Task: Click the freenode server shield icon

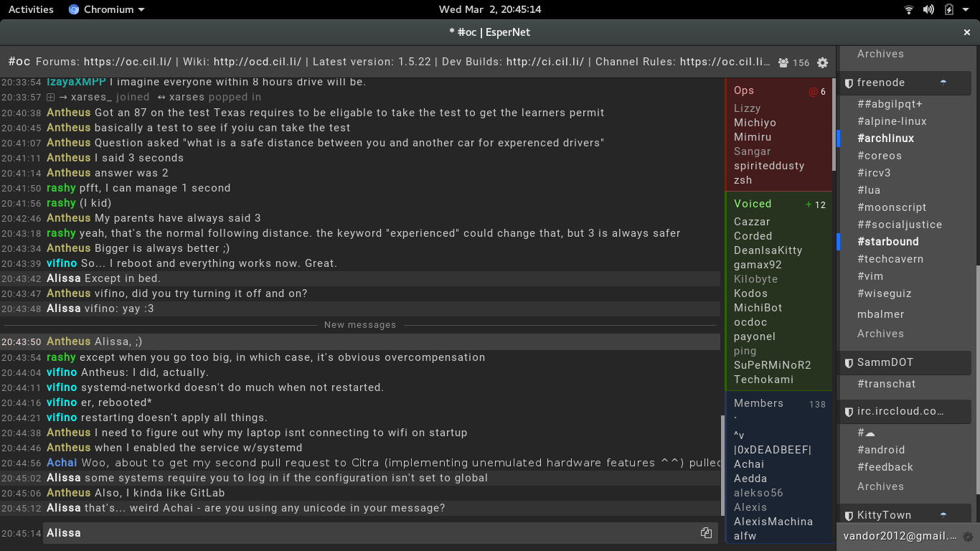Action: tap(849, 83)
